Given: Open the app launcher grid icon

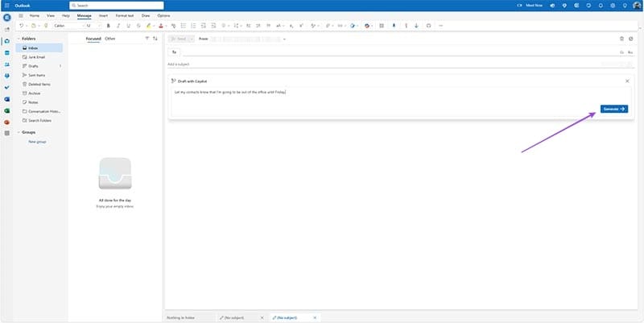Looking at the screenshot, I should pyautogui.click(x=6, y=6).
